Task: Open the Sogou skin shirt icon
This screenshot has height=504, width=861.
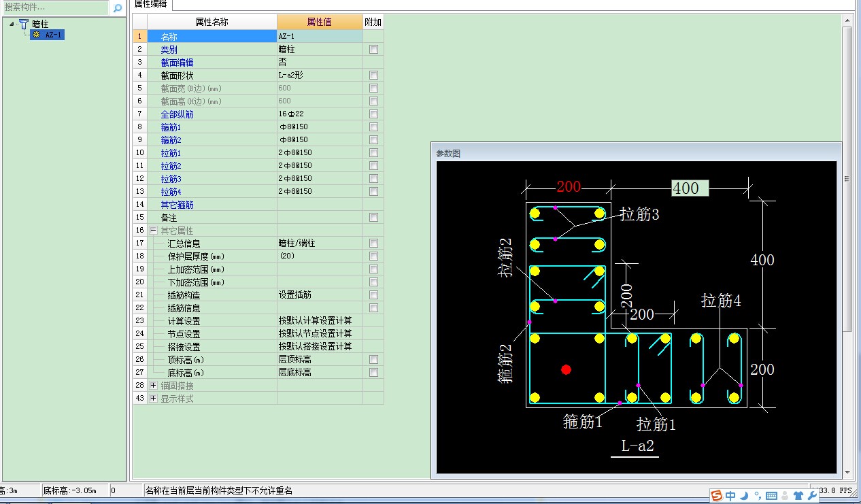Action: (798, 496)
